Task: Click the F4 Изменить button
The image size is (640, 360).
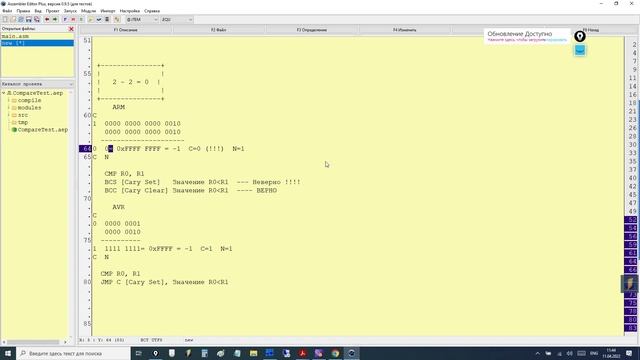Action: (x=405, y=30)
